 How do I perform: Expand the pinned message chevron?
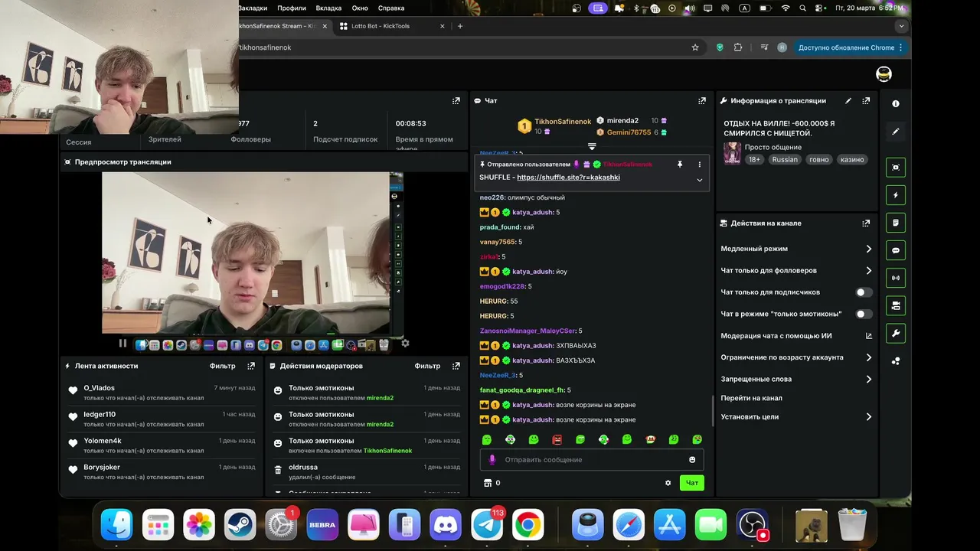[699, 180]
